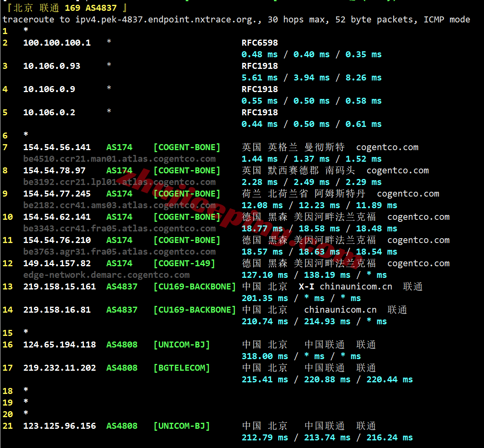Viewport: 484px width, 448px height.
Task: Select latency 210.74 ms on hop 14
Action: (265, 321)
